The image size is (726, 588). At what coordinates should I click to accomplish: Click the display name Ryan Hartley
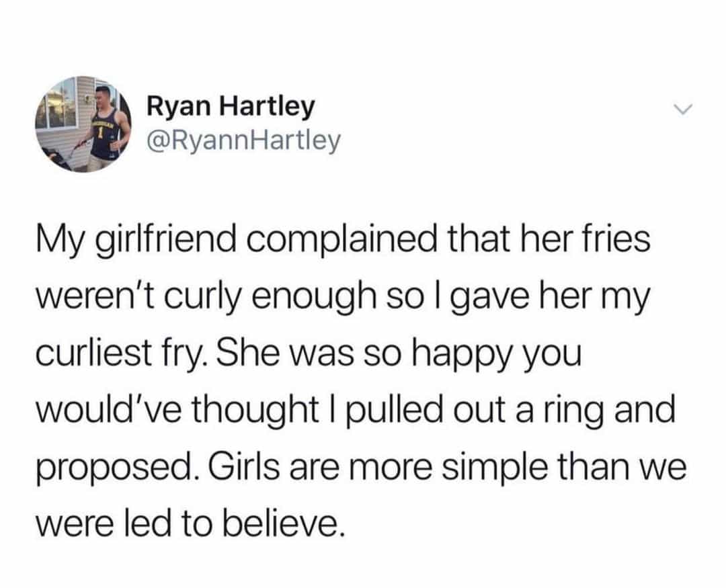230,106
